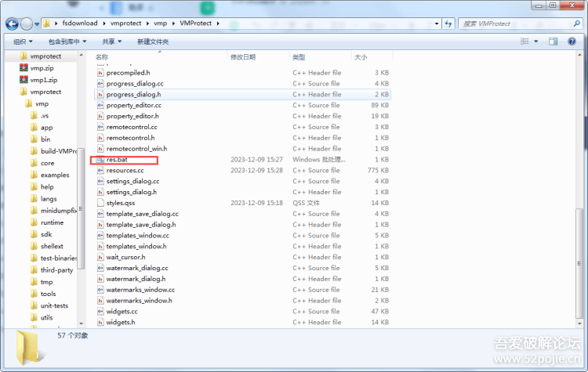The image size is (588, 372).
Task: Select template_save_dialog.cc file
Action: [242, 214]
